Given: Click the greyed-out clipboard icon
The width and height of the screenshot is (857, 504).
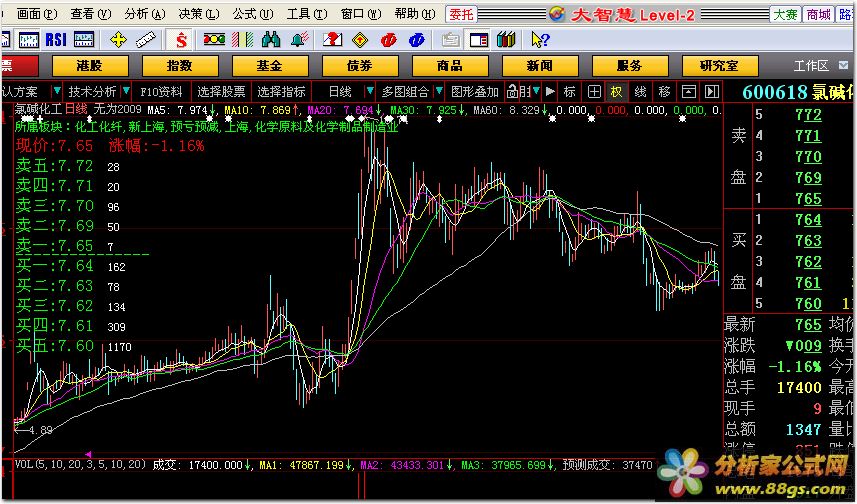Looking at the screenshot, I should pyautogui.click(x=450, y=40).
